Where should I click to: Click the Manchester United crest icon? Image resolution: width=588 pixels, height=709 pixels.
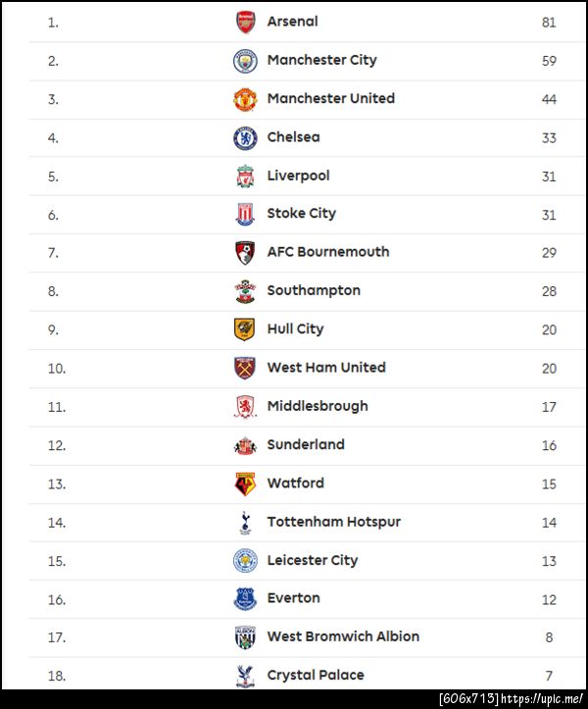(x=245, y=99)
